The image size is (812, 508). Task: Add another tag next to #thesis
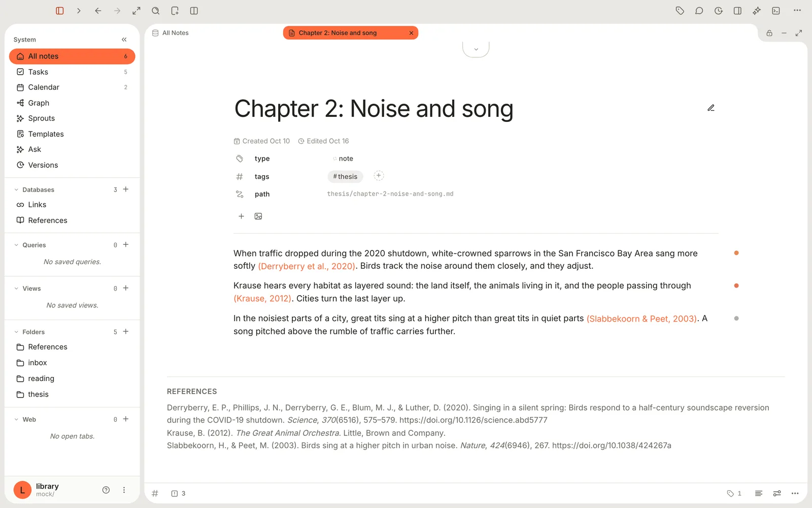[379, 176]
